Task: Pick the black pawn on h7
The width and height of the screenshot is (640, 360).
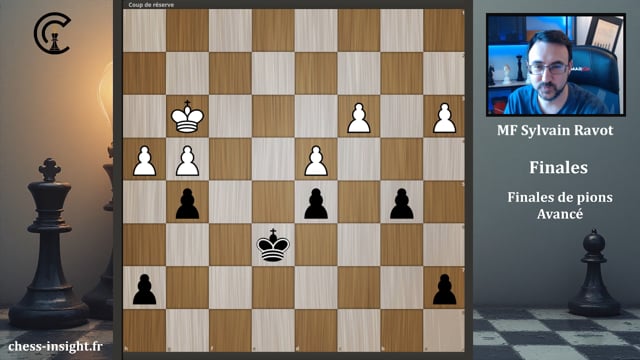Action: coord(144,289)
